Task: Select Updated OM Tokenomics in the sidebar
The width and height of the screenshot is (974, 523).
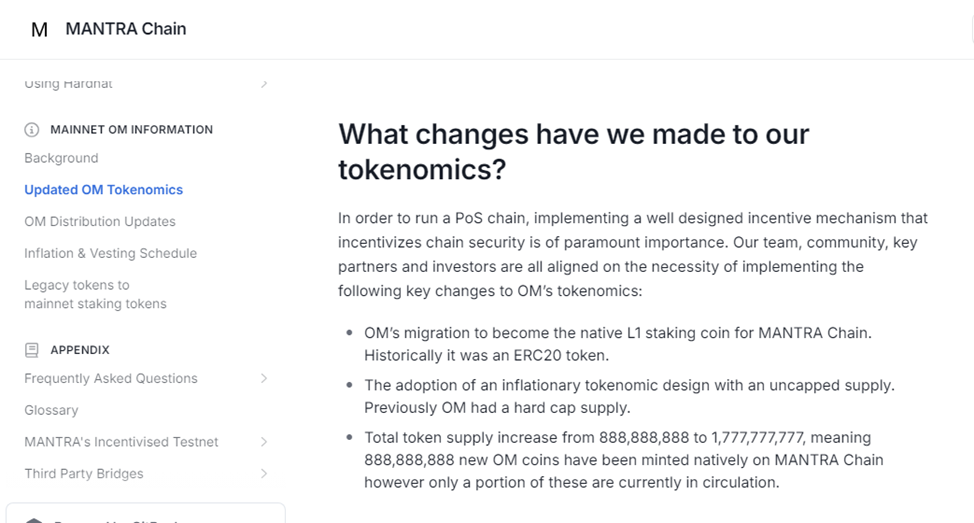Action: click(104, 190)
